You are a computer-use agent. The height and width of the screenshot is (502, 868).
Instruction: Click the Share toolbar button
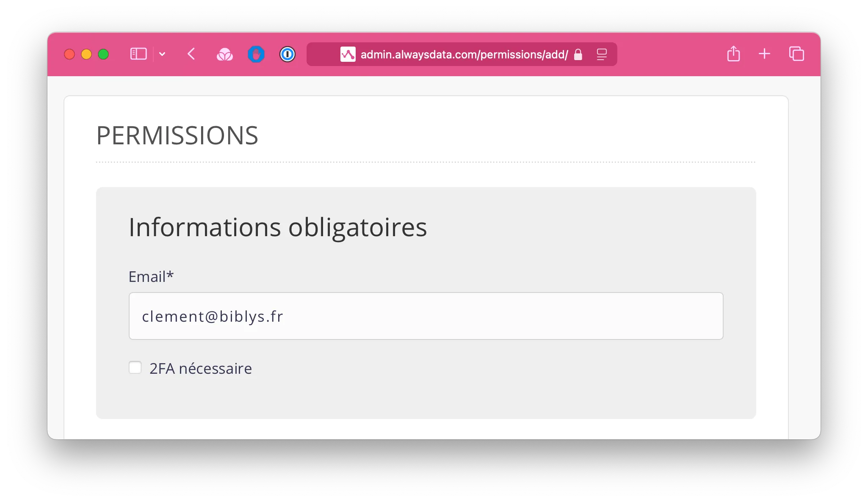734,54
